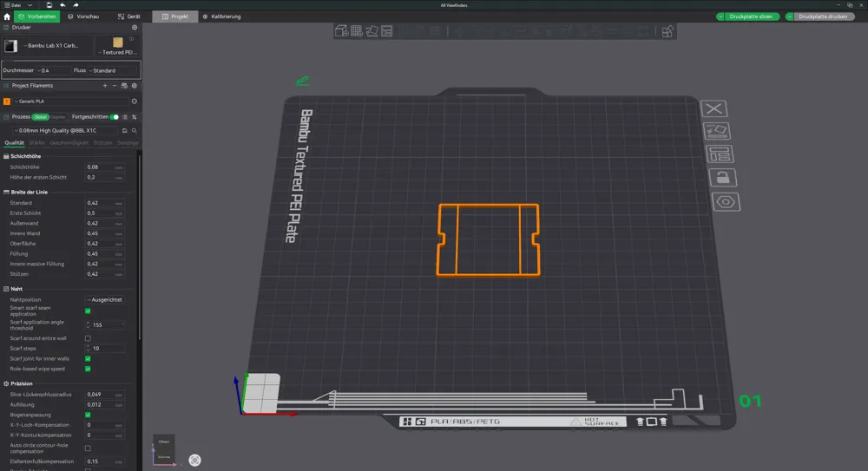The image size is (868, 471).
Task: Select the orange model on the plate
Action: point(488,239)
